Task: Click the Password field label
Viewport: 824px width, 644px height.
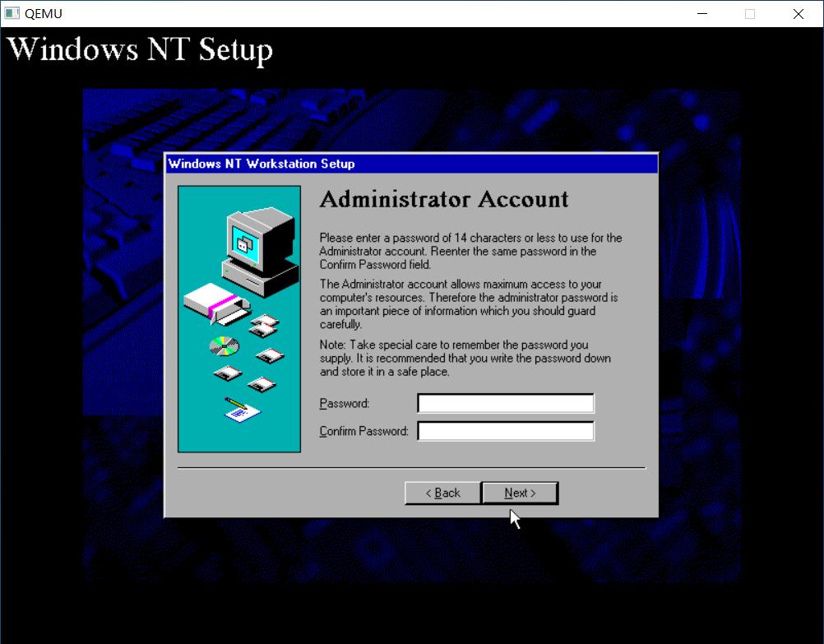Action: (344, 404)
